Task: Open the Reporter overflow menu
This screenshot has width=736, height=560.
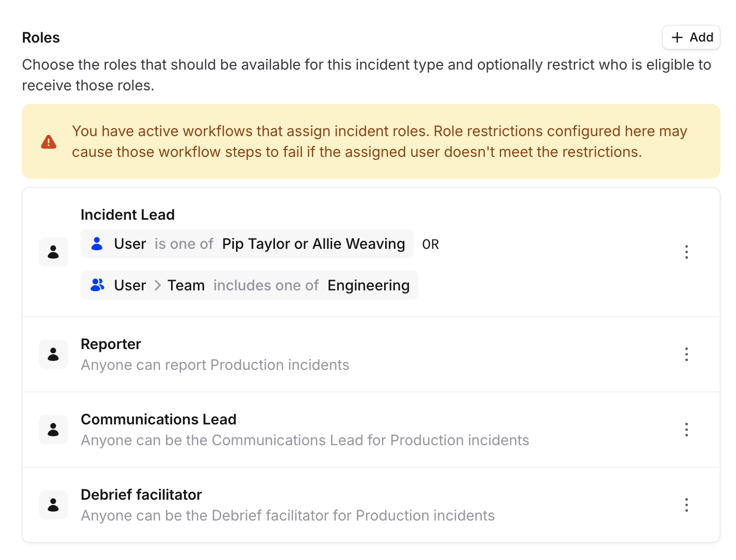Action: pos(686,354)
